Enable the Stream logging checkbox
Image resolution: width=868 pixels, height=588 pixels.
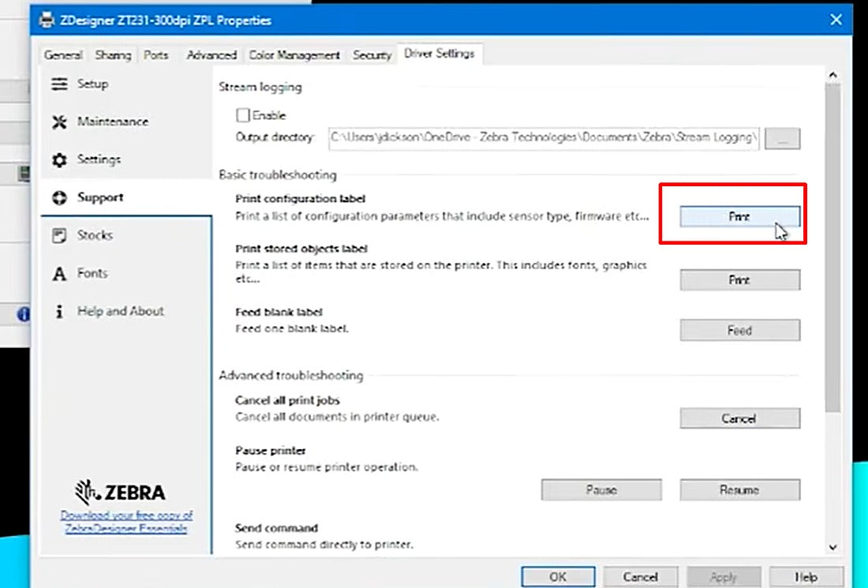click(x=242, y=115)
